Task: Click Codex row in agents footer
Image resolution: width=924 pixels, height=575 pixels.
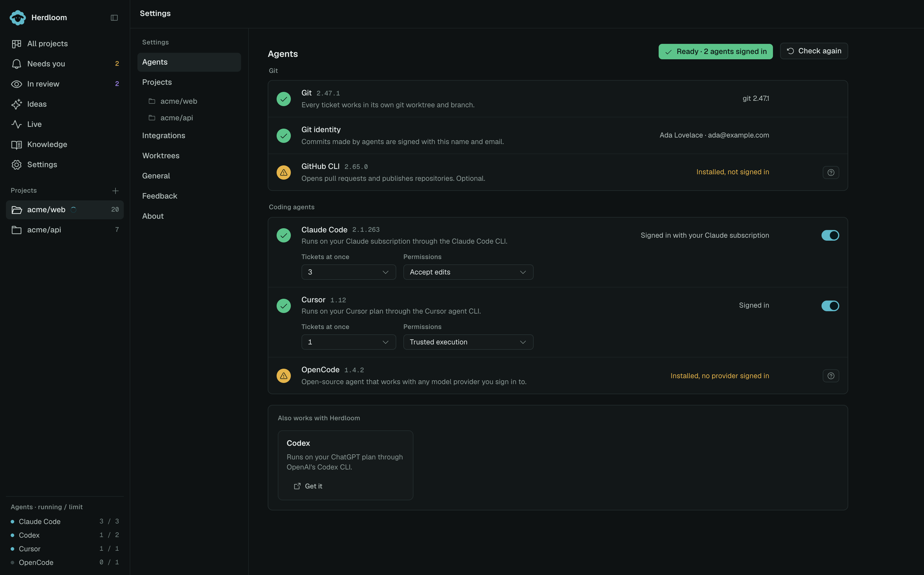Action: tap(65, 535)
